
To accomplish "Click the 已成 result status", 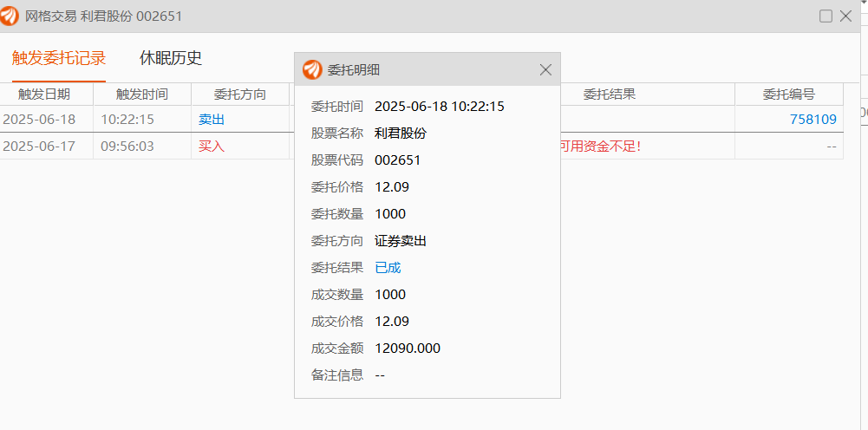I will click(x=388, y=268).
